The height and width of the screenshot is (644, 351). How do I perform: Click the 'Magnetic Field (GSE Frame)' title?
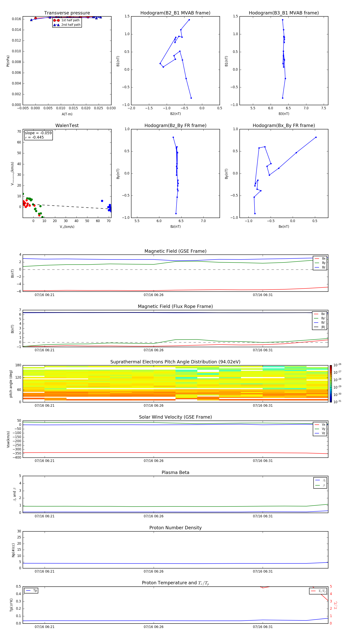175,251
